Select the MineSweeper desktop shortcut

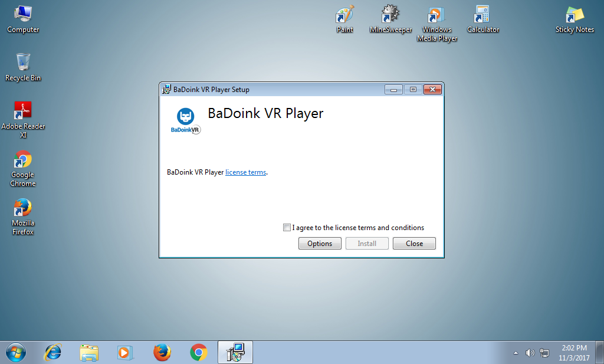[x=390, y=19]
